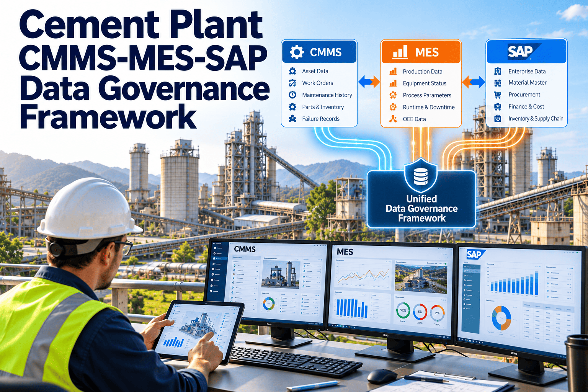Select the "Material Master" text
Image resolution: width=588 pixels, height=392 pixels.
tap(528, 83)
